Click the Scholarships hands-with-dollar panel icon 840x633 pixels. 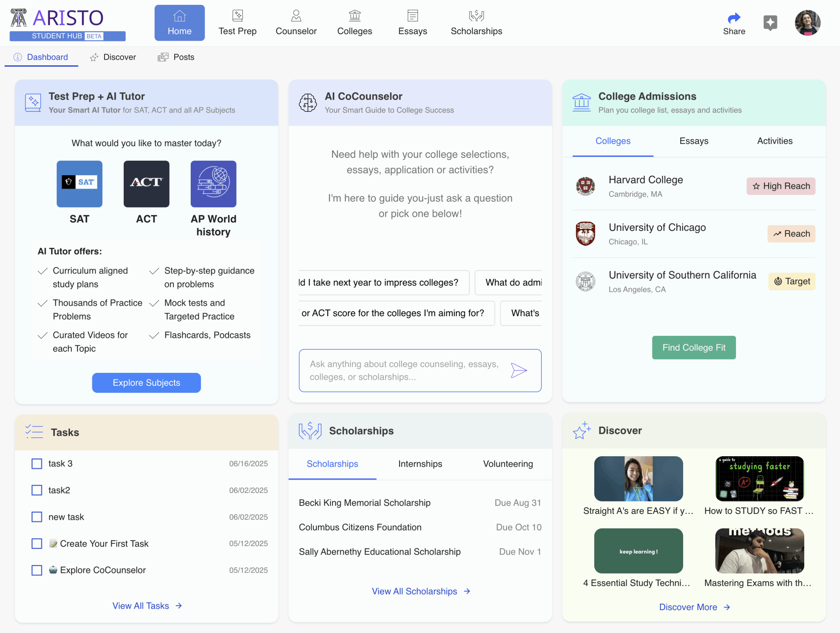[310, 430]
